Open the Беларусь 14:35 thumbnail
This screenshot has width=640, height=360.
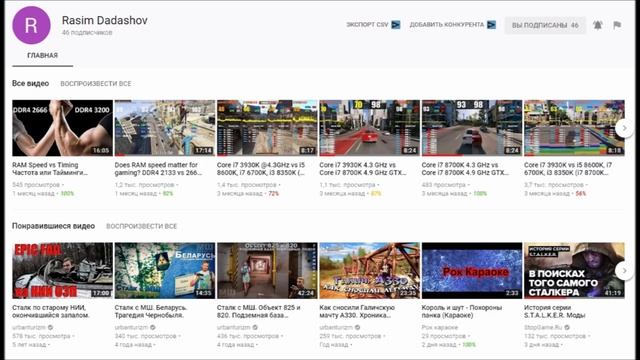tap(165, 271)
